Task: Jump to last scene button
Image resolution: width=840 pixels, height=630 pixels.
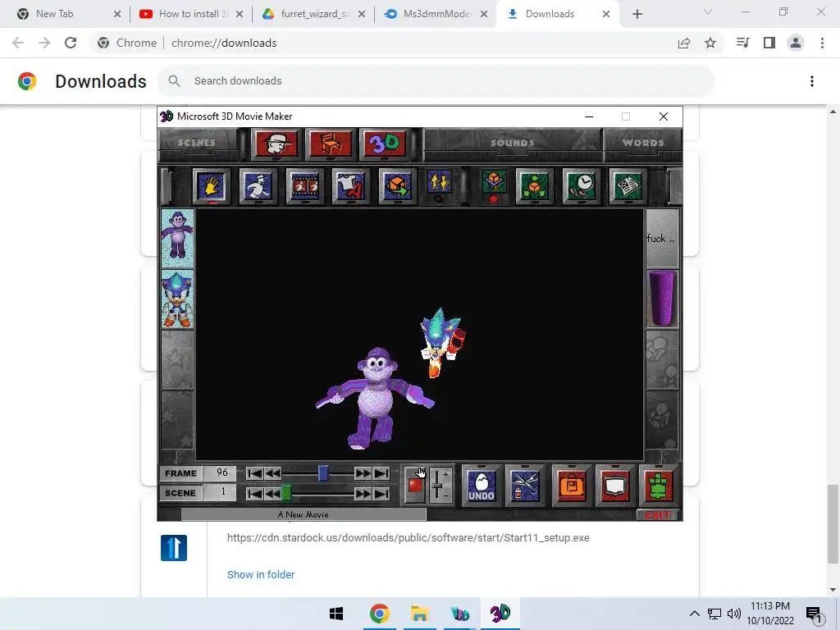Action: pos(381,493)
